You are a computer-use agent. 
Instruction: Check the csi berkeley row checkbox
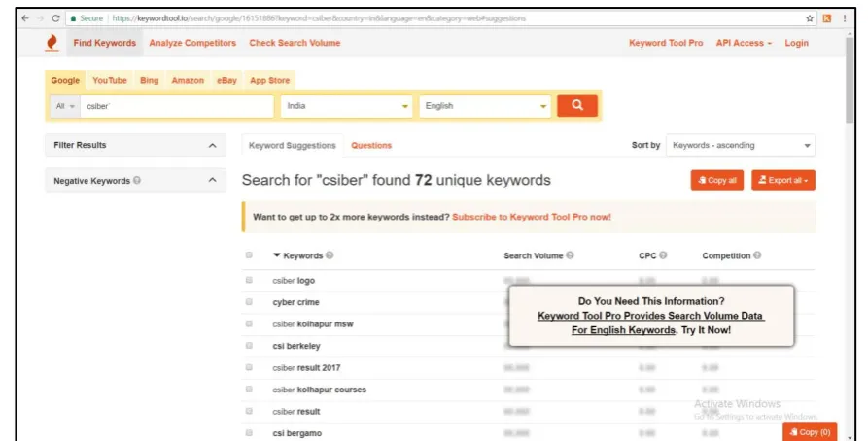pyautogui.click(x=249, y=345)
